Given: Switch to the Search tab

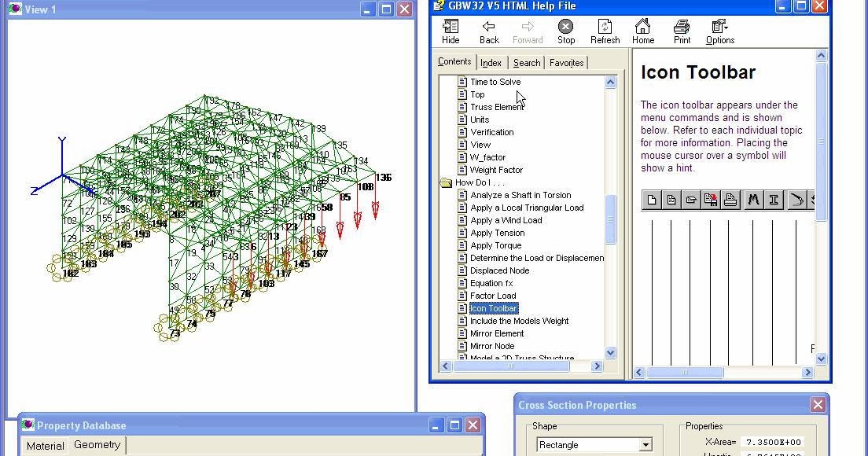Looking at the screenshot, I should click(x=526, y=62).
